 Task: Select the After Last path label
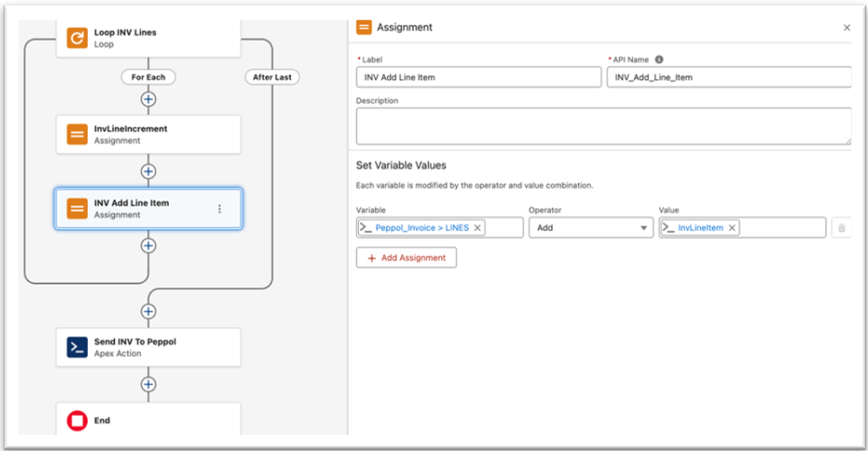pos(271,77)
